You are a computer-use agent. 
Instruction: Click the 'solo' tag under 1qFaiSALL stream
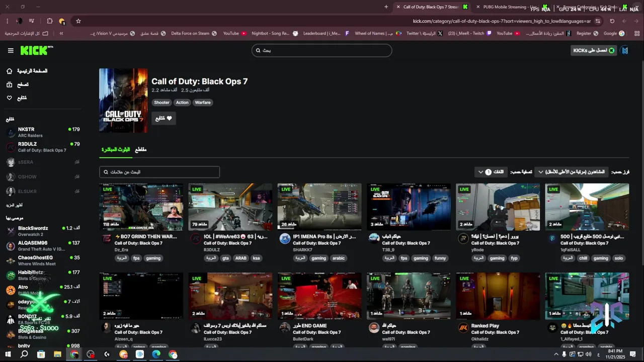(619, 258)
